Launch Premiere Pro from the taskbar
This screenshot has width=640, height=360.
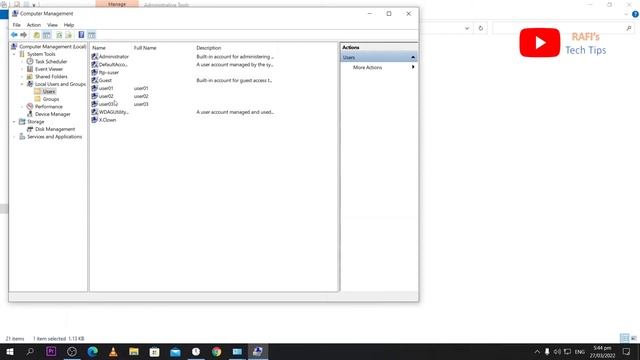(x=51, y=351)
